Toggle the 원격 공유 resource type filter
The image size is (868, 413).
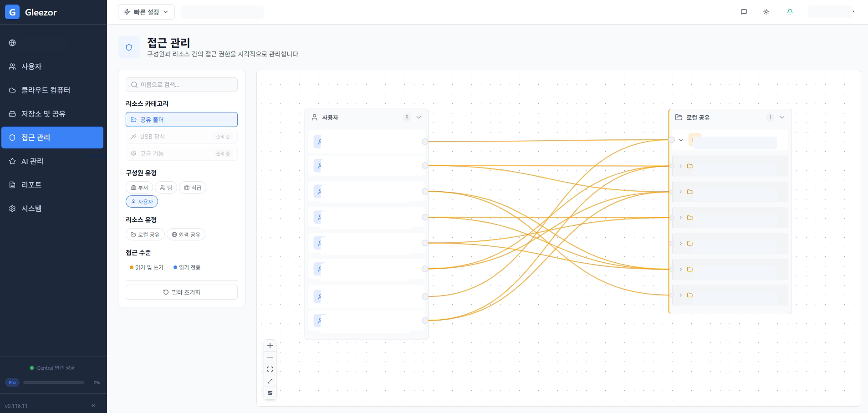[x=186, y=235]
